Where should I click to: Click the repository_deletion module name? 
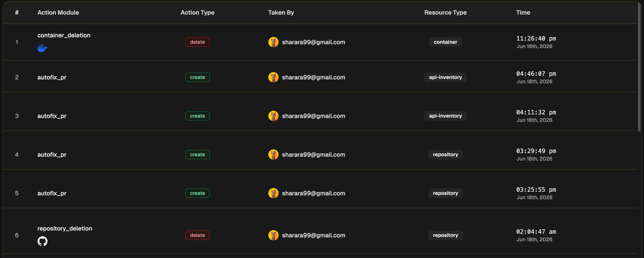coord(65,229)
